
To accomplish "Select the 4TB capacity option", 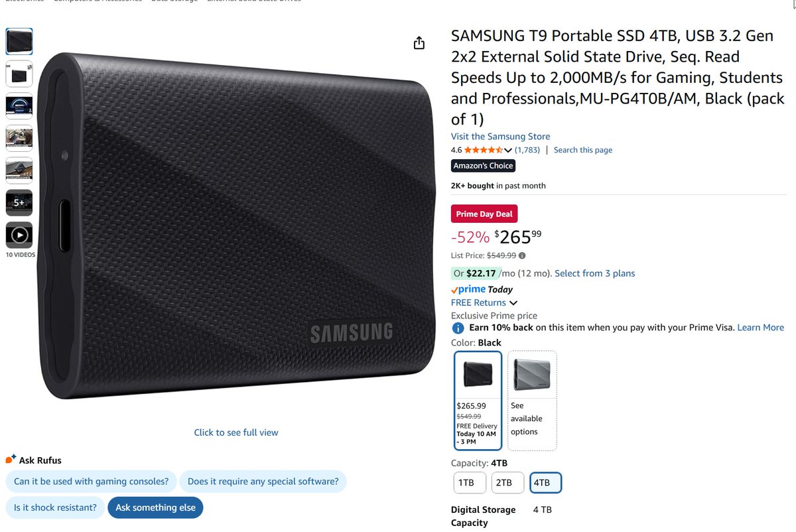I will point(545,483).
